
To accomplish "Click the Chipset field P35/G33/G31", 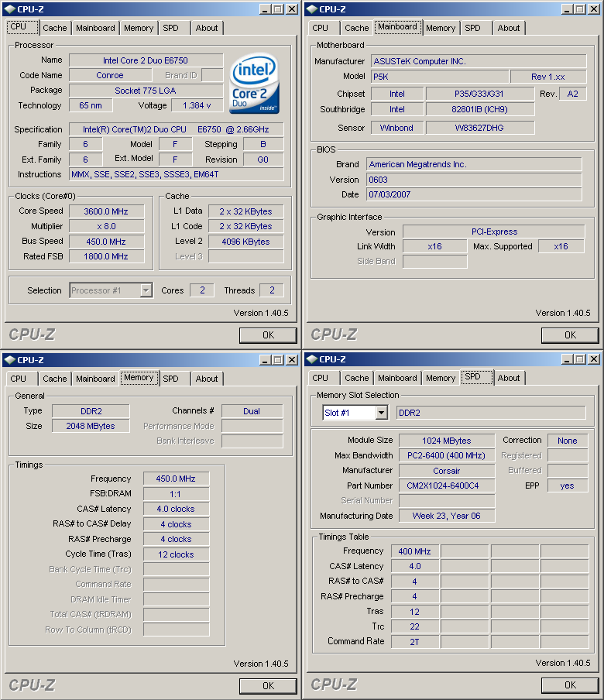I will click(480, 94).
